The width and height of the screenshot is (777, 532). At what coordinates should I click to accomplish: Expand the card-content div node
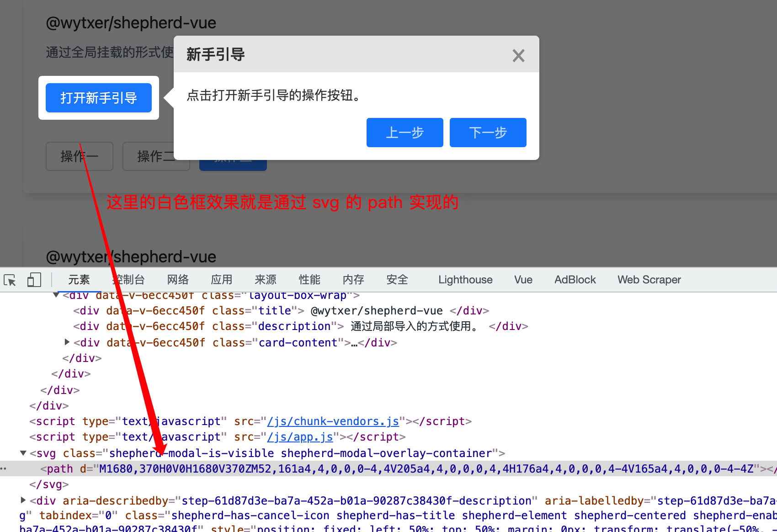point(67,342)
